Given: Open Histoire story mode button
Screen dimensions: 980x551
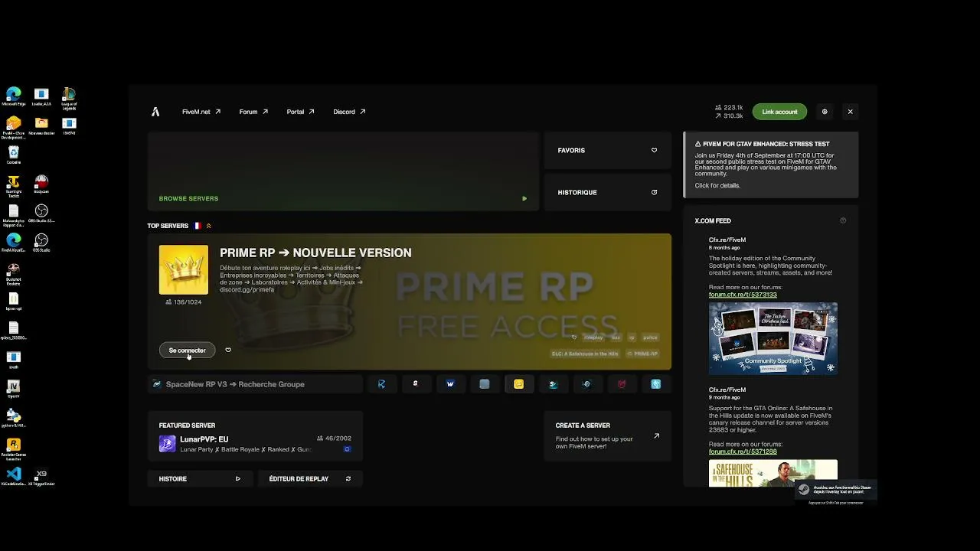Looking at the screenshot, I should click(x=200, y=479).
